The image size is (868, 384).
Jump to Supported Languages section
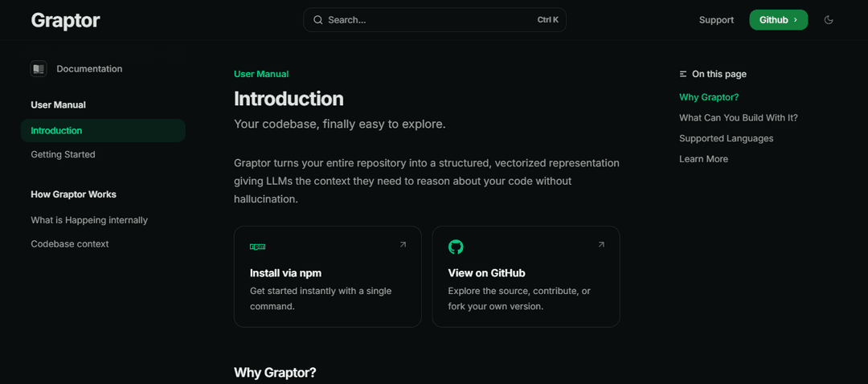(727, 138)
